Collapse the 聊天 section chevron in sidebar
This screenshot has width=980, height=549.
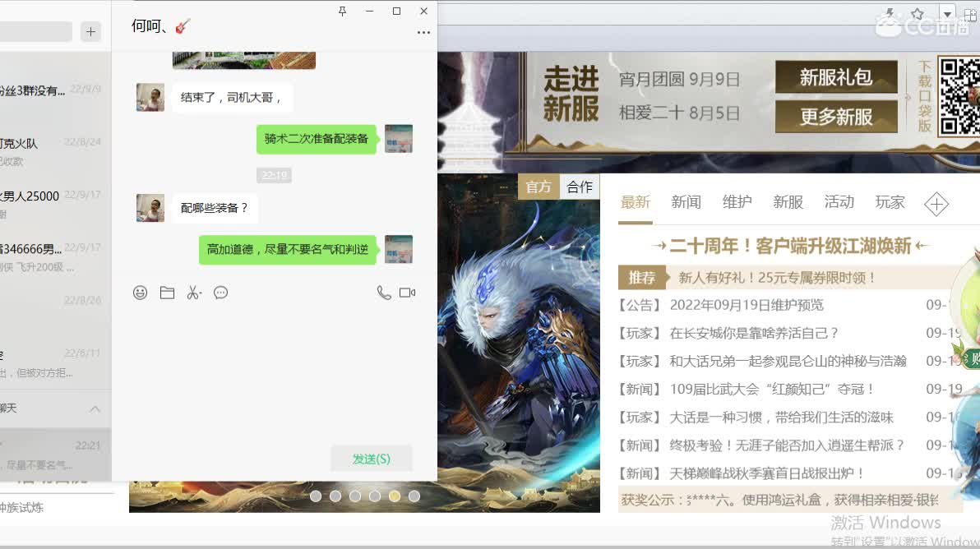tap(95, 409)
